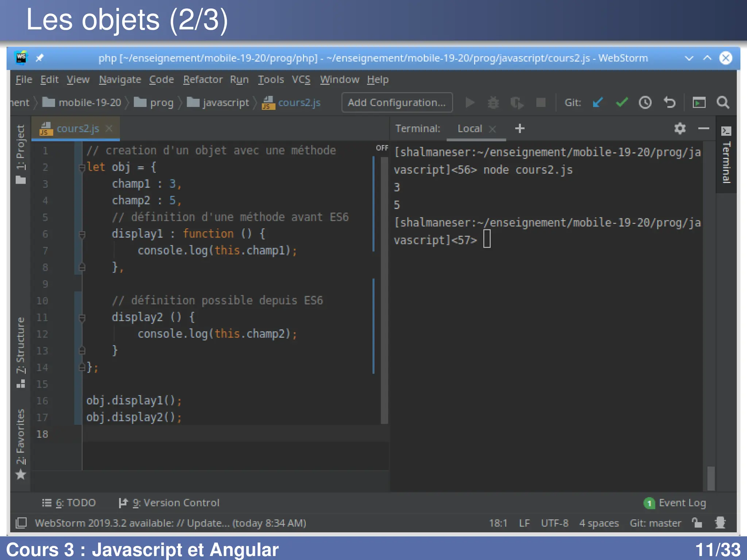Screen dimensions: 747x560
Task: Open Terminal vertical side tab
Action: point(726,155)
